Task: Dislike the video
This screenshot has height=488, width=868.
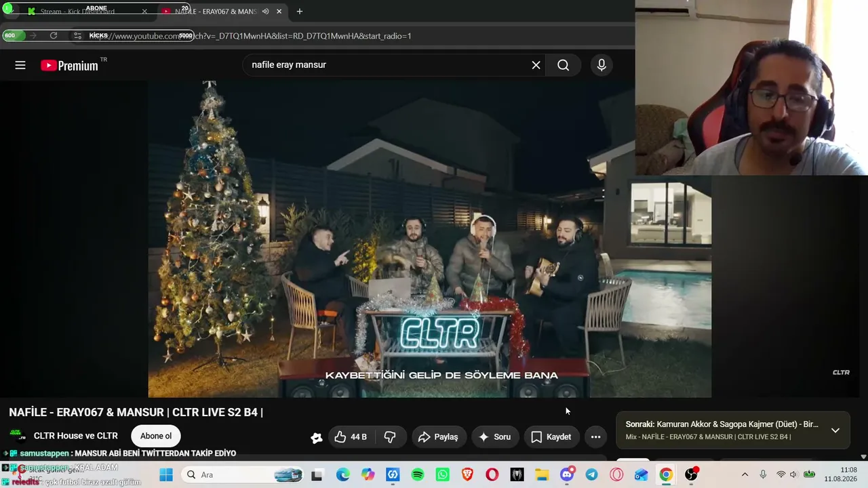Action: [x=390, y=437]
